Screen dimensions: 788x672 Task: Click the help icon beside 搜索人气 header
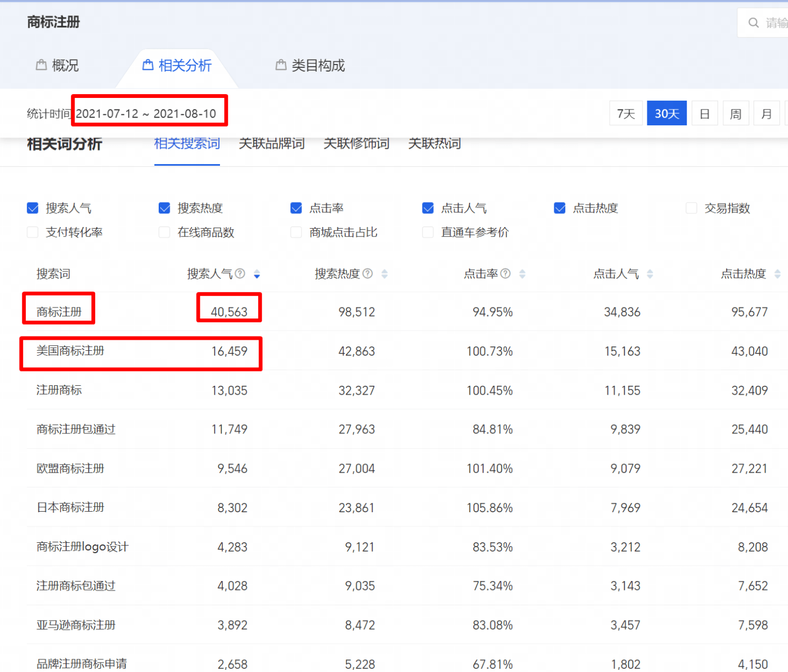coord(240,274)
